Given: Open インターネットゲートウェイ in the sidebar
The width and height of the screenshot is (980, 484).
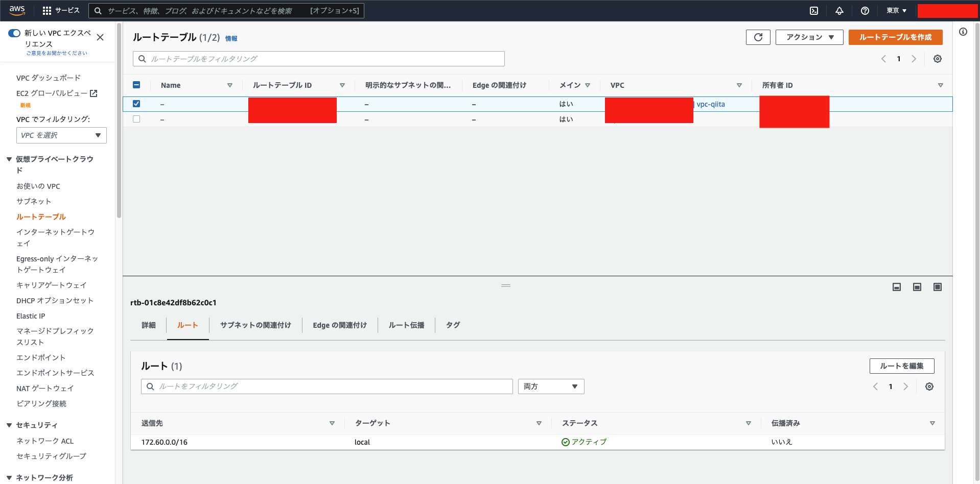Looking at the screenshot, I should pos(56,238).
